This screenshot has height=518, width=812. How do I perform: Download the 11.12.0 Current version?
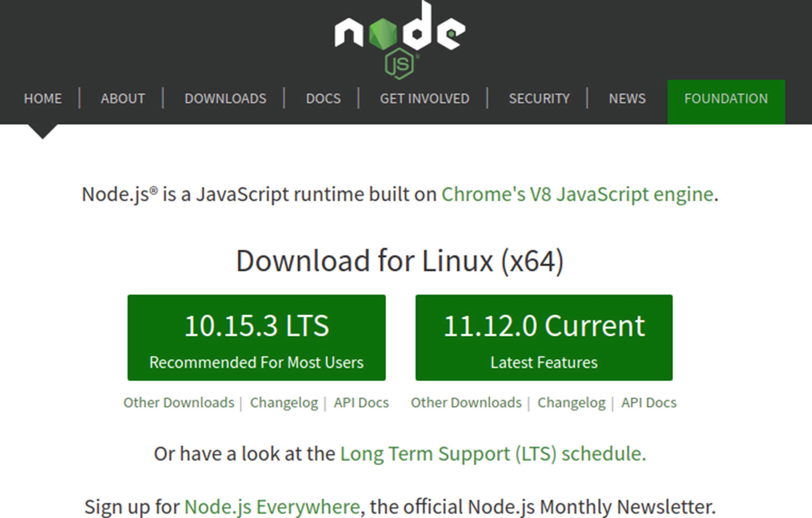[544, 337]
